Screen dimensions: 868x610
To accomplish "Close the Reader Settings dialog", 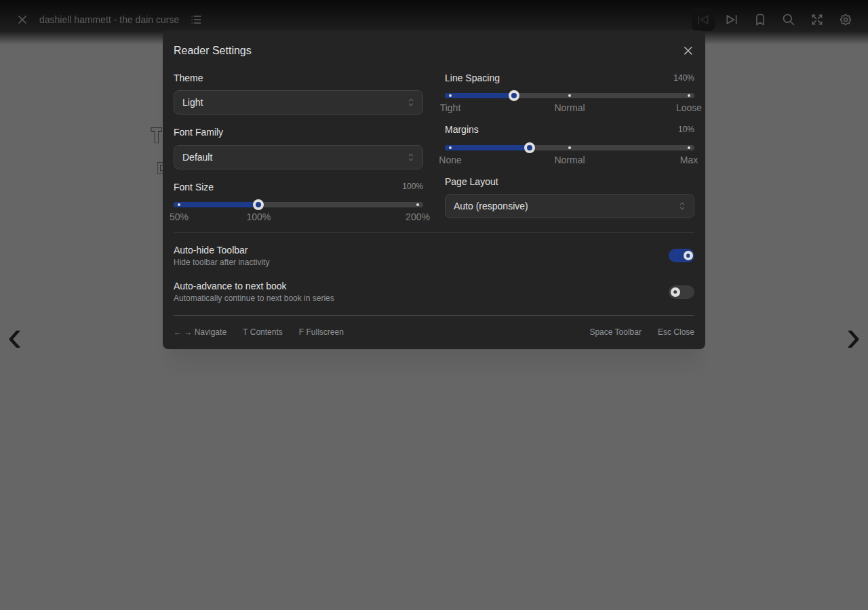I will (x=688, y=51).
